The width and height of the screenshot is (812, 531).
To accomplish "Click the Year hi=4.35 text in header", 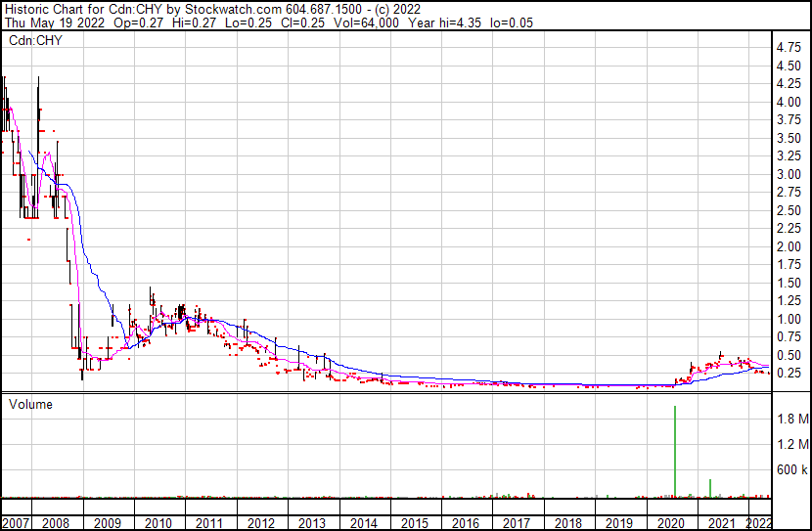I will tap(461, 22).
